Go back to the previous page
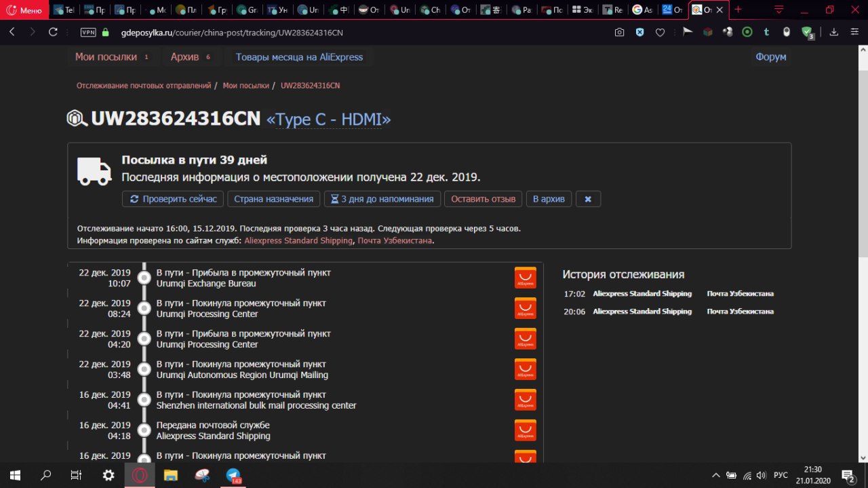Image resolution: width=868 pixels, height=488 pixels. [x=12, y=32]
